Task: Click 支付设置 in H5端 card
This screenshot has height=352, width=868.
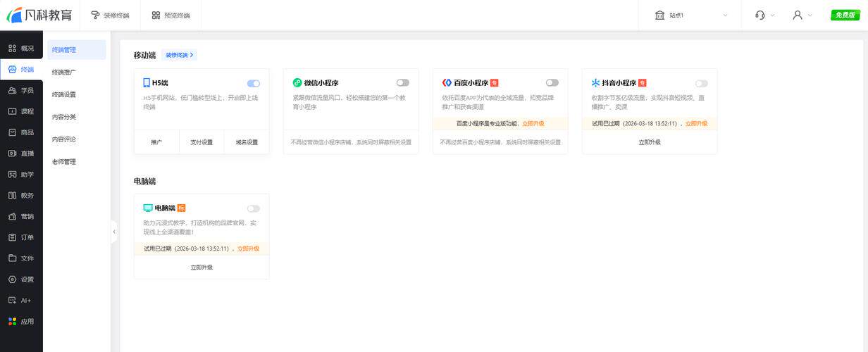Action: pos(201,142)
